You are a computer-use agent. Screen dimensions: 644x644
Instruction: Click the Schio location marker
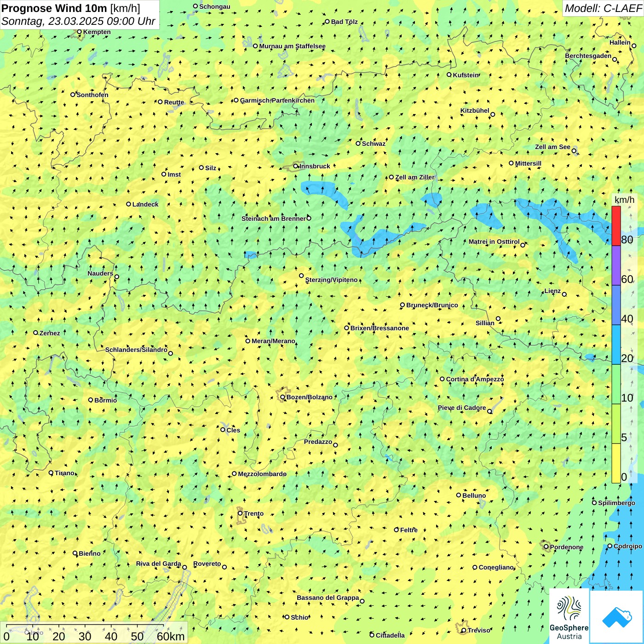[287, 617]
